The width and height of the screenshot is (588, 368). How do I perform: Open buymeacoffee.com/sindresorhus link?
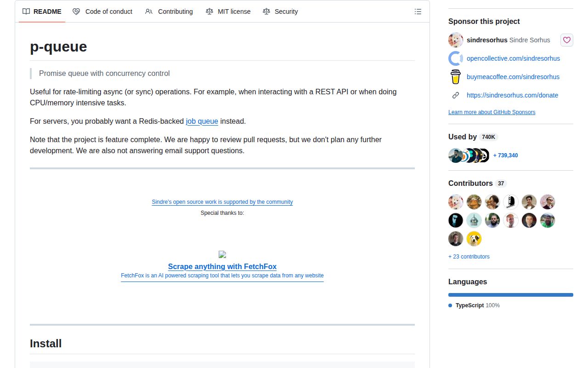pyautogui.click(x=513, y=77)
